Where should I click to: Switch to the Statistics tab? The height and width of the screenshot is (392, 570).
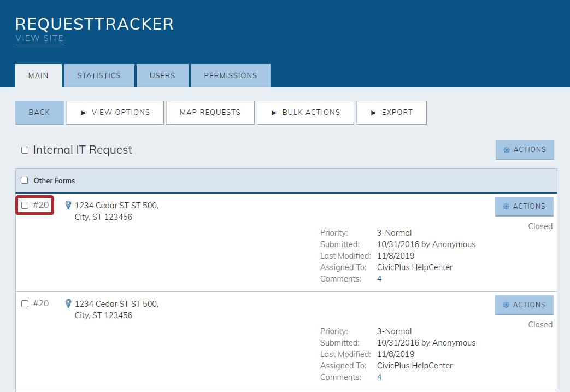[x=99, y=75]
